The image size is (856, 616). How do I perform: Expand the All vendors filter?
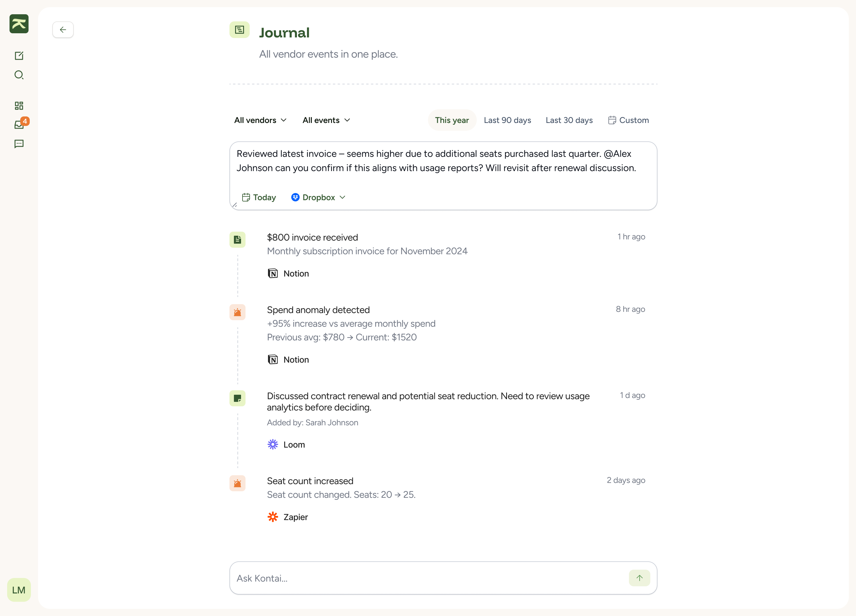point(260,120)
